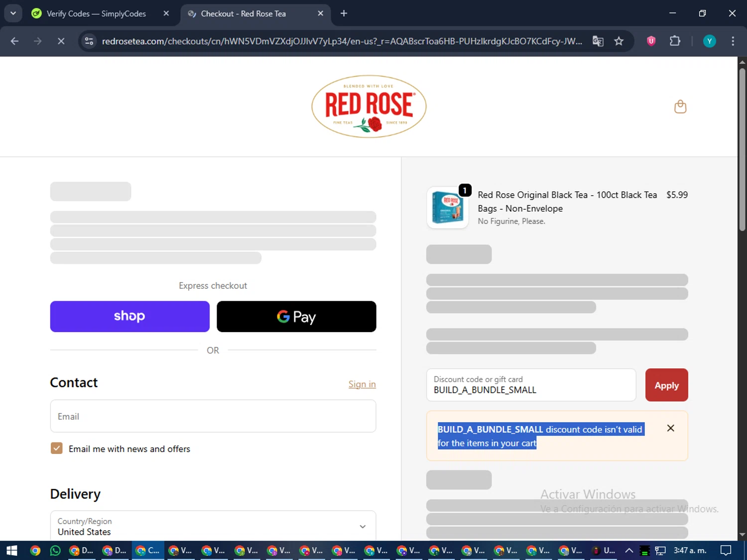Click the taskbar clock 3:47 a. m.

pos(690,551)
